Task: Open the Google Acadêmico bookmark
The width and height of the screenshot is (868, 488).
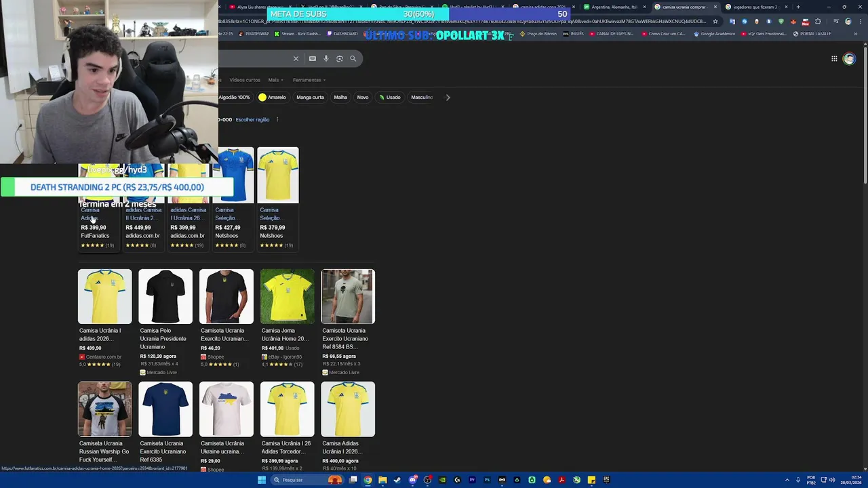Action: (x=714, y=33)
